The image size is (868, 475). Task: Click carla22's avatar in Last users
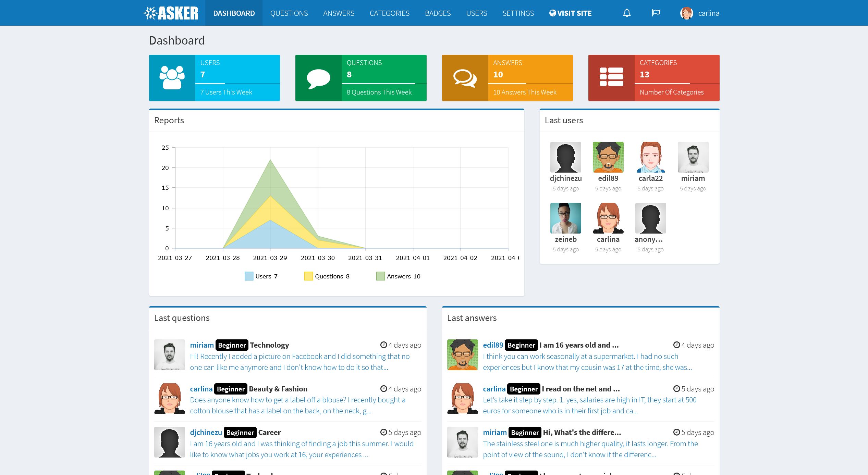[x=650, y=157]
